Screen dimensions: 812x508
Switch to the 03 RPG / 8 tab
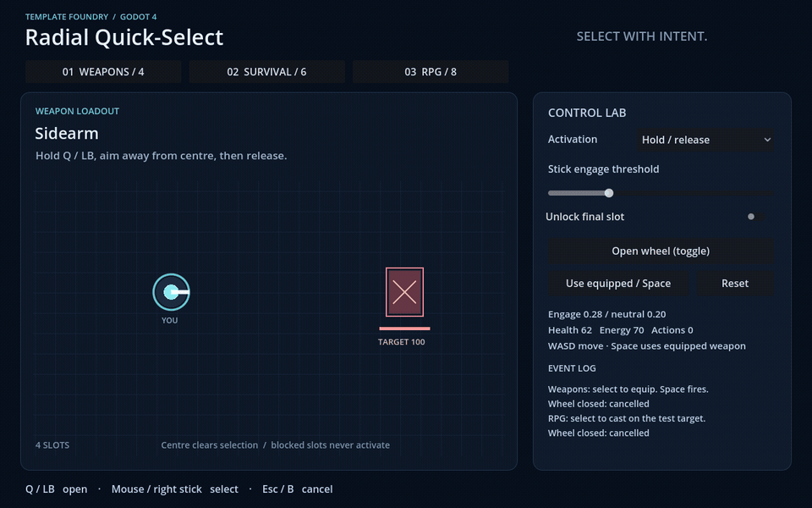(x=431, y=71)
